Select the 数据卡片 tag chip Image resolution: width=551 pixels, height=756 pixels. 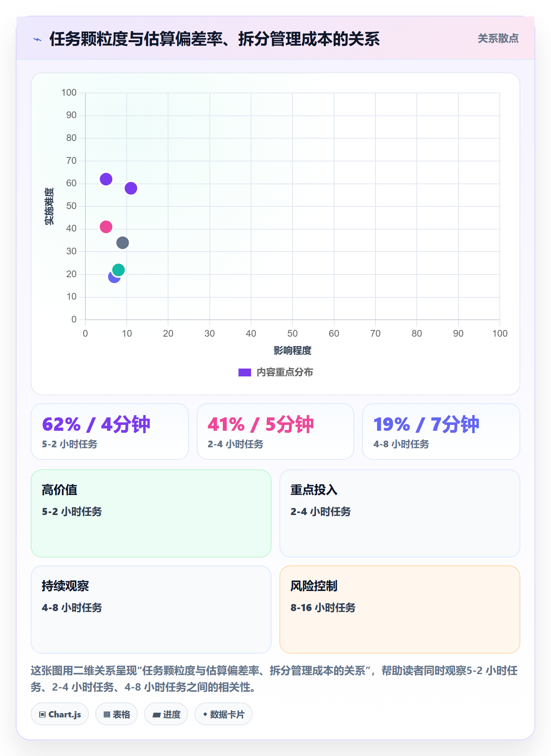click(224, 714)
